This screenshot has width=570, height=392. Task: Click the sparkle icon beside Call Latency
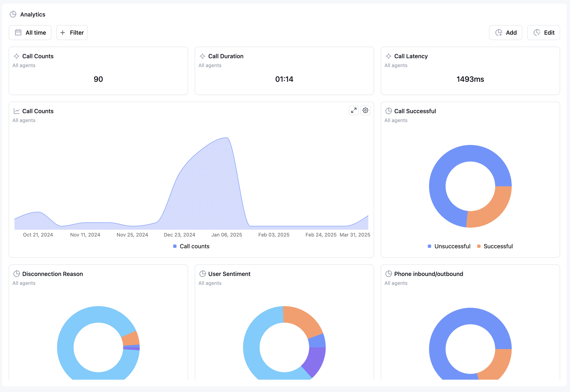(x=388, y=56)
